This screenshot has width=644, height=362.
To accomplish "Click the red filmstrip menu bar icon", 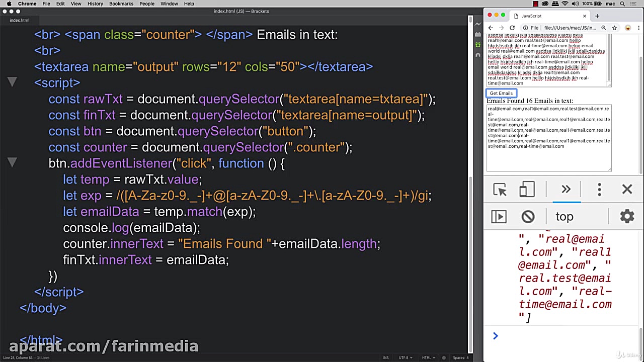I will pyautogui.click(x=535, y=4).
